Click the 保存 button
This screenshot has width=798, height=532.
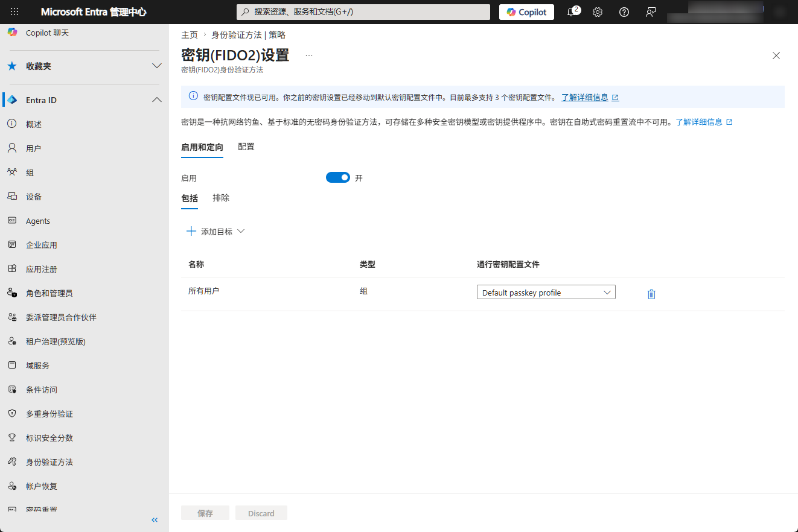205,513
